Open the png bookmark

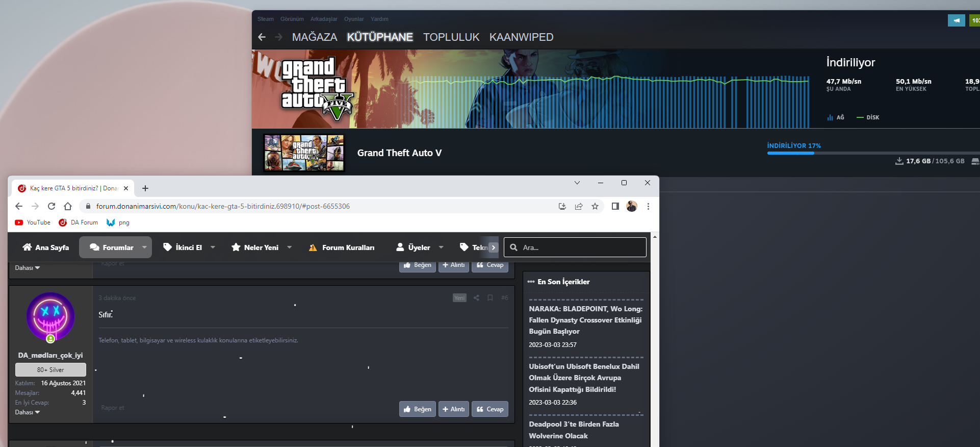pyautogui.click(x=118, y=222)
